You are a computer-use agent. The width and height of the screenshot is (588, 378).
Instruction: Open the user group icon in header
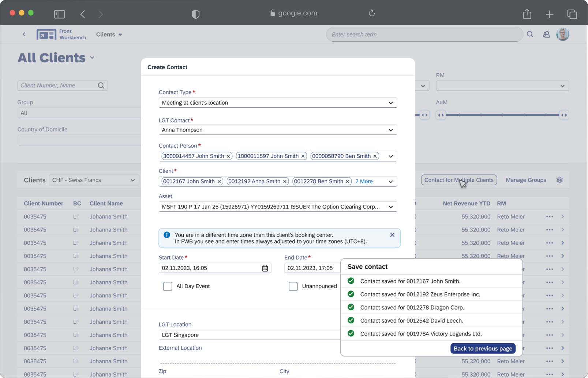(546, 34)
